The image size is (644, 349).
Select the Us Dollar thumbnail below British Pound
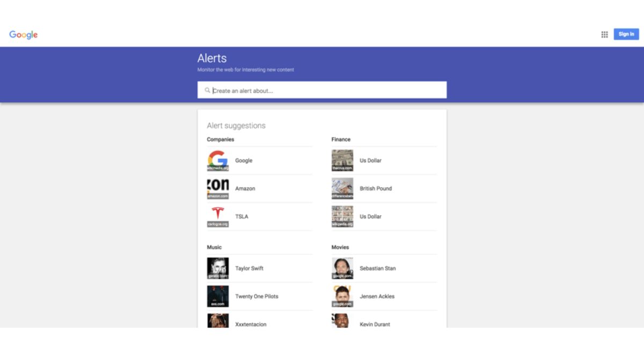tap(342, 216)
